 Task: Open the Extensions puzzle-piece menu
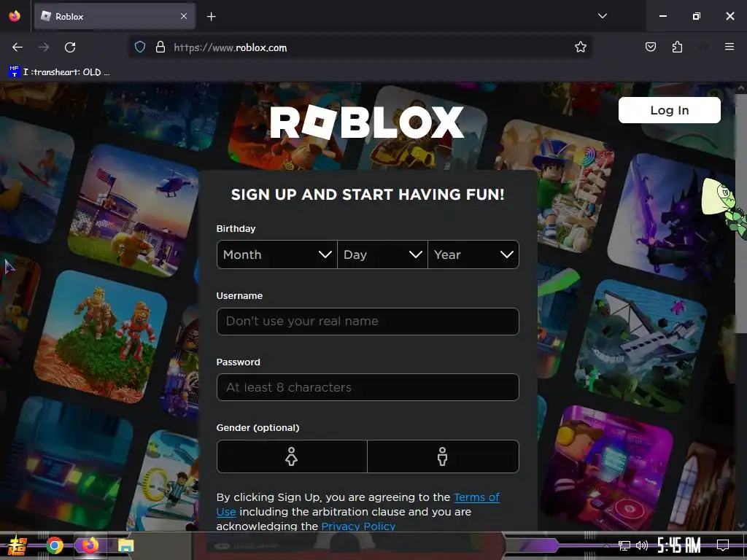(677, 47)
